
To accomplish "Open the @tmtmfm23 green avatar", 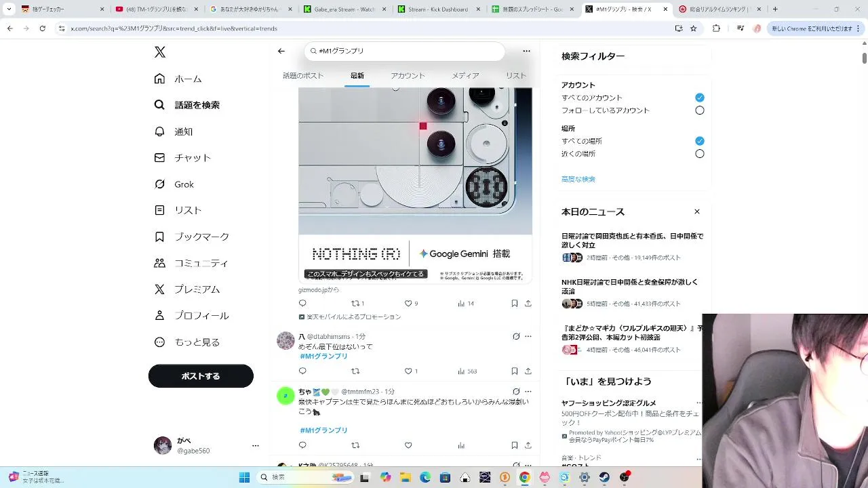I will [285, 396].
